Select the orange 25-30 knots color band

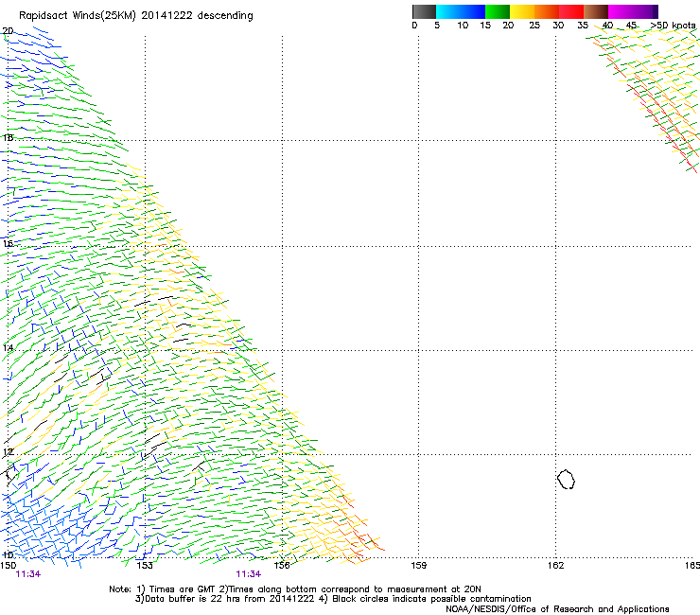pos(547,11)
